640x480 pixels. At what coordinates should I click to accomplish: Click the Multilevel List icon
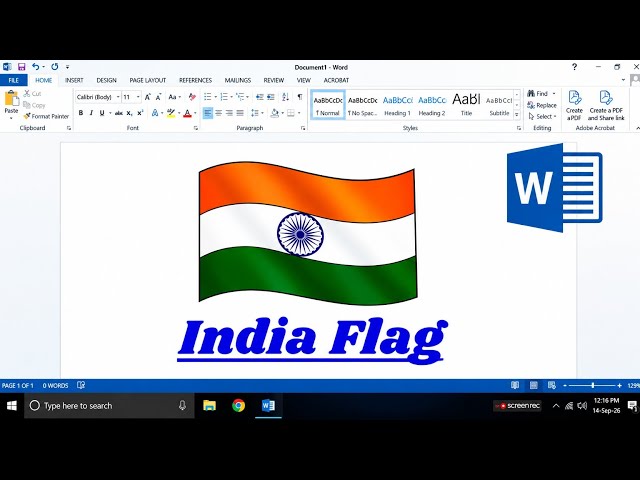[240, 97]
